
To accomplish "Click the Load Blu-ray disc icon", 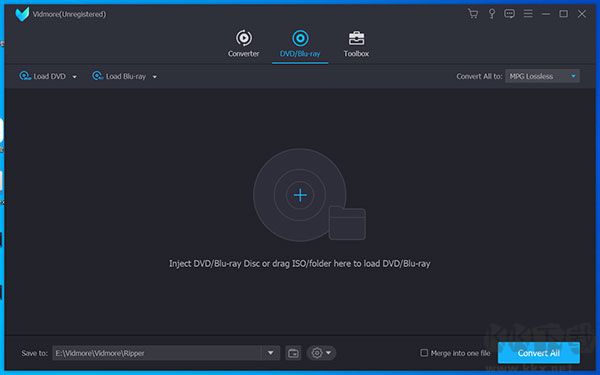I will pyautogui.click(x=97, y=76).
